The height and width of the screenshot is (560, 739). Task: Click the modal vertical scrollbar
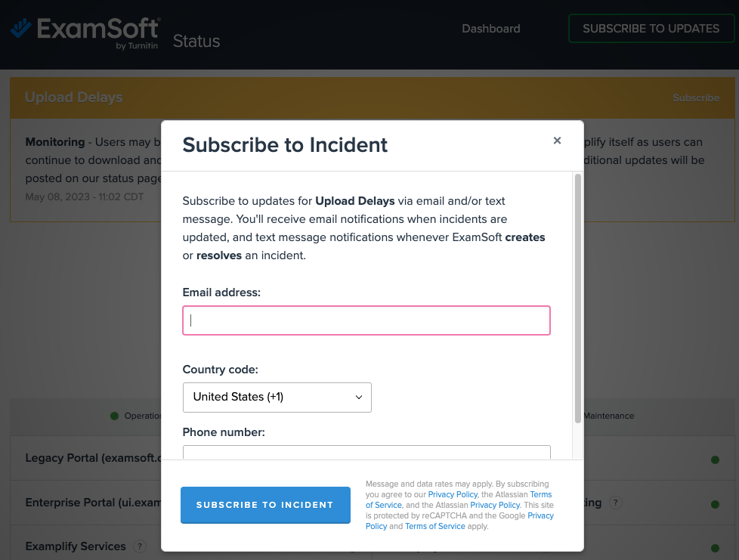(578, 299)
